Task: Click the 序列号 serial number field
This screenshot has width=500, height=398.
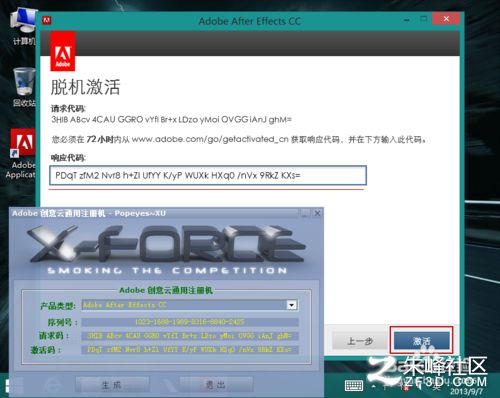Action: (190, 322)
